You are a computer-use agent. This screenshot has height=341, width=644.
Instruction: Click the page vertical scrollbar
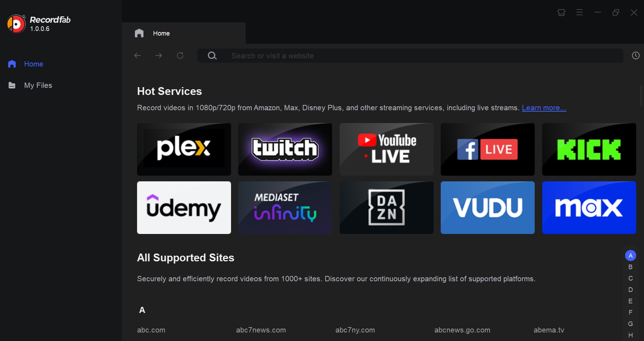coord(642,95)
